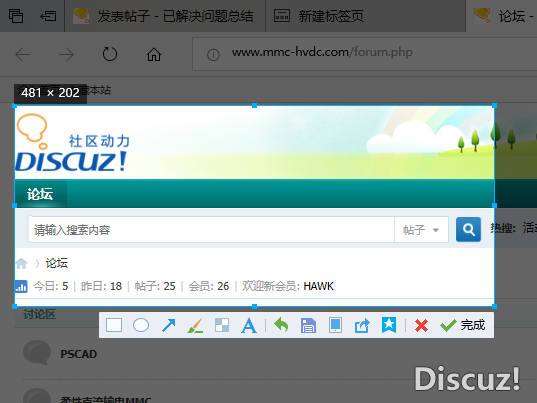Click the PSCAD forum speech bubble icon

click(37, 353)
